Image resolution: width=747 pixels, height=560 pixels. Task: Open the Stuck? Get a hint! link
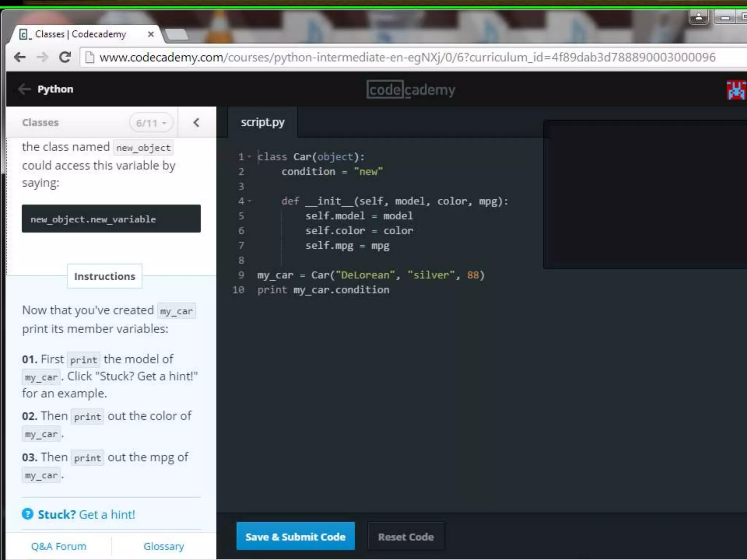[86, 514]
